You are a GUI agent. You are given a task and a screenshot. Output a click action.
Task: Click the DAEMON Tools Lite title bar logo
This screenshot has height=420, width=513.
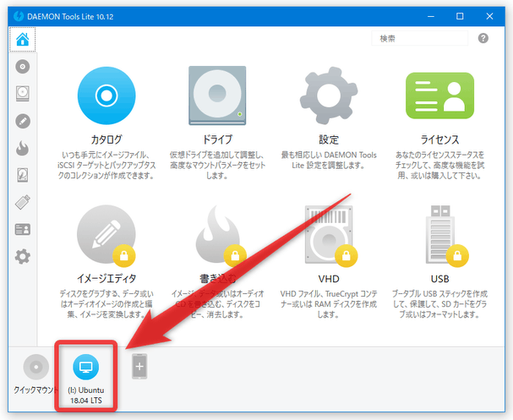[x=19, y=16]
